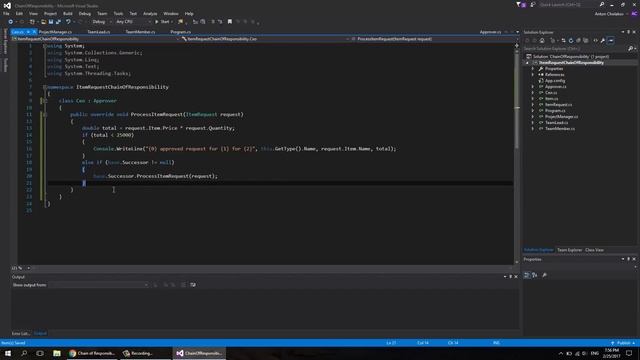This screenshot has width=640, height=360.
Task: Click the bookmark icon in the toolbar
Action: pyautogui.click(x=230, y=22)
